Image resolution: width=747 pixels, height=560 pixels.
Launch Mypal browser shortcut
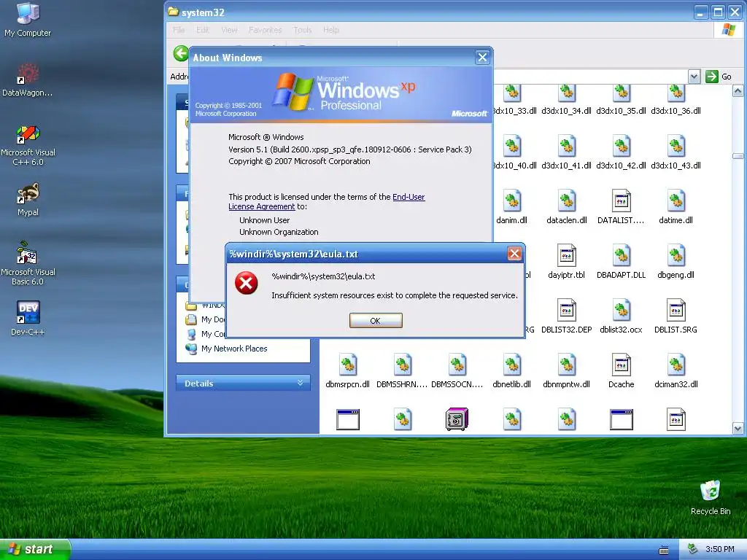tap(28, 200)
